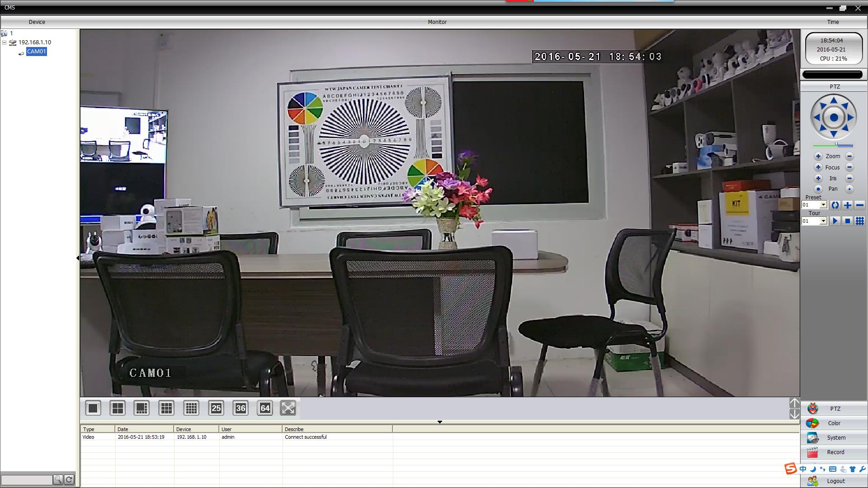Start the tour with play button

pyautogui.click(x=835, y=221)
